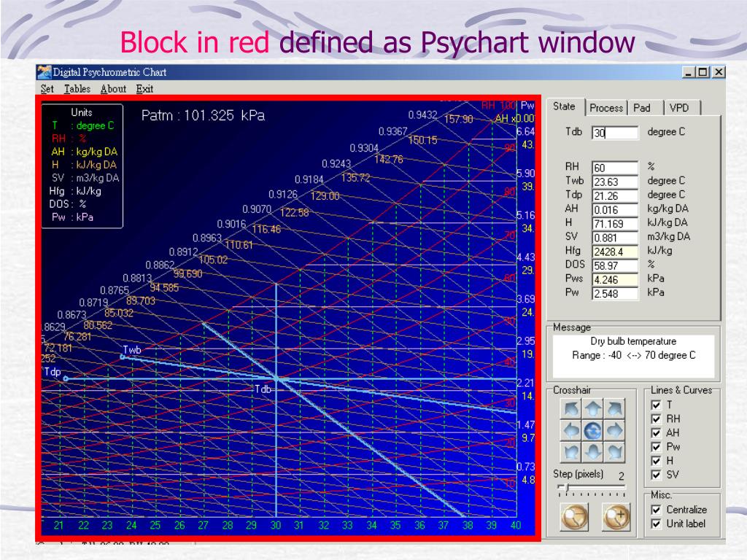The width and height of the screenshot is (747, 560).
Task: Toggle the SV lines checkbox
Action: tap(656, 475)
